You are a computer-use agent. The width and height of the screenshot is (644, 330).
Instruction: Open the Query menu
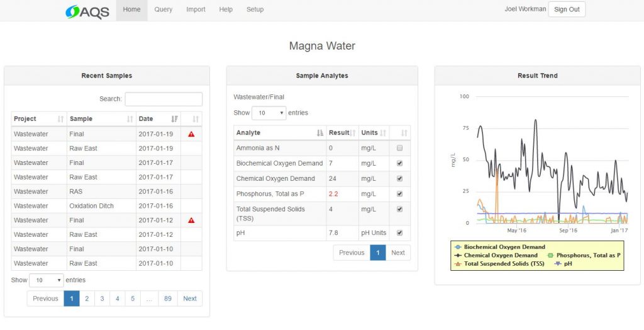164,9
